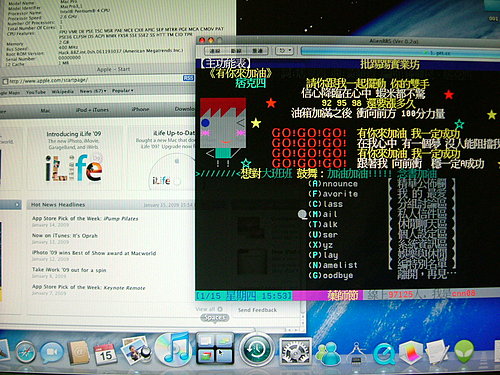Click the username cnn08 in BBS status bar
500x375 pixels.
point(464,293)
